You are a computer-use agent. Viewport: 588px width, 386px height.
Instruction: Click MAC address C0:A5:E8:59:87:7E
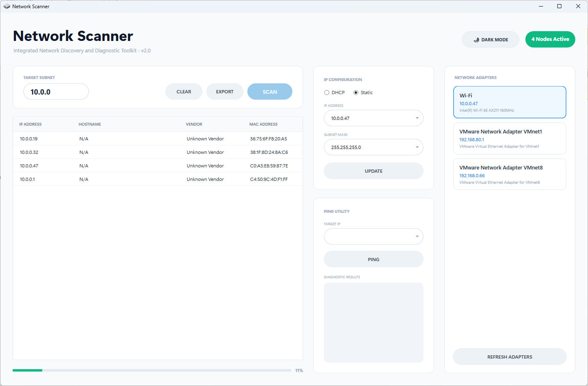[269, 166]
